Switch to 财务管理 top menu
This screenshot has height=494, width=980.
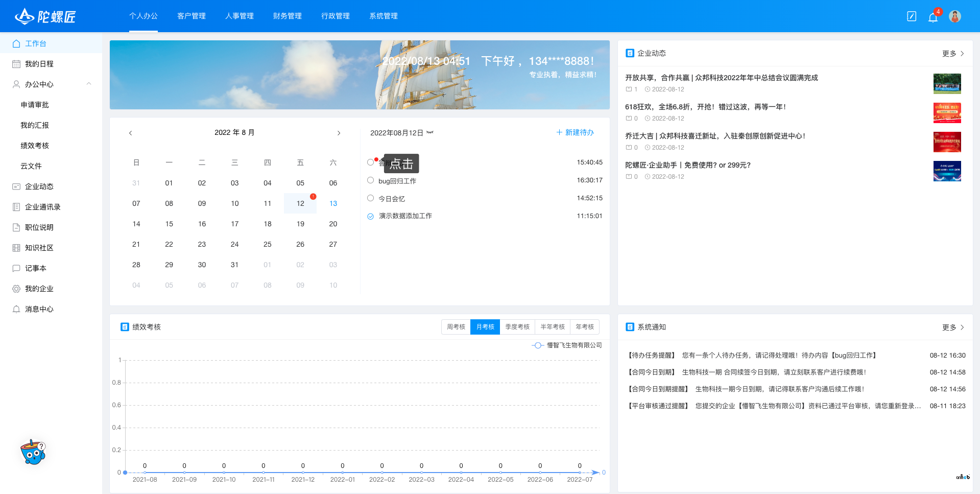click(288, 16)
